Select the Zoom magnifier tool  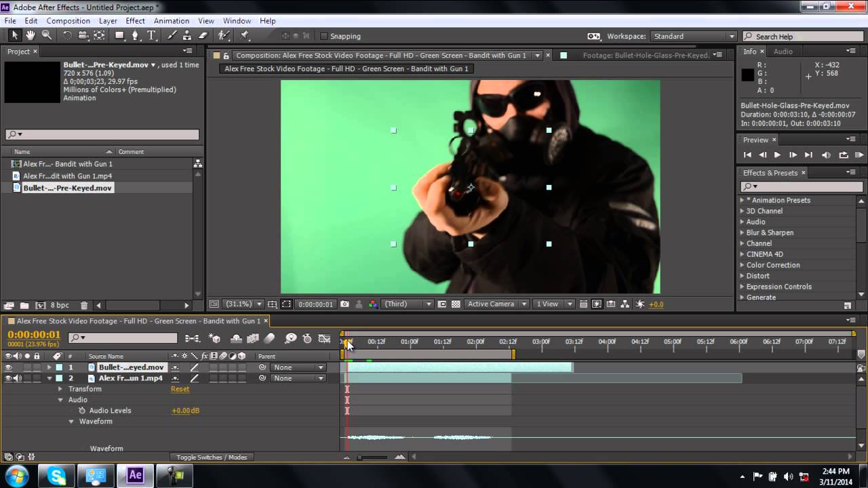coord(47,35)
